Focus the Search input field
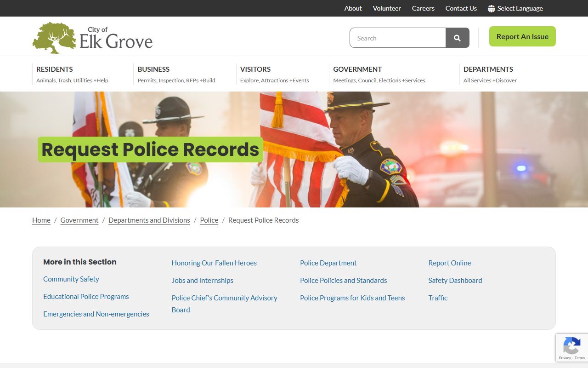Image resolution: width=588 pixels, height=368 pixels. pyautogui.click(x=398, y=38)
